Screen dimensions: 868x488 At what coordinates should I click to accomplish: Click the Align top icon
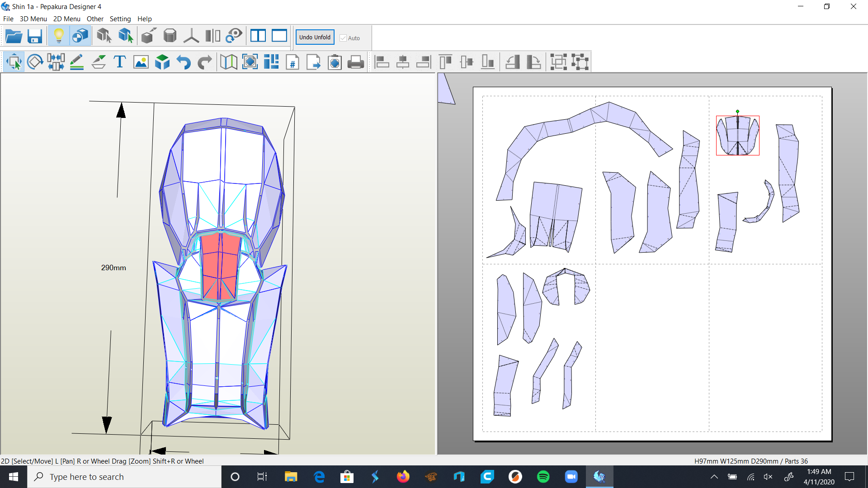446,62
